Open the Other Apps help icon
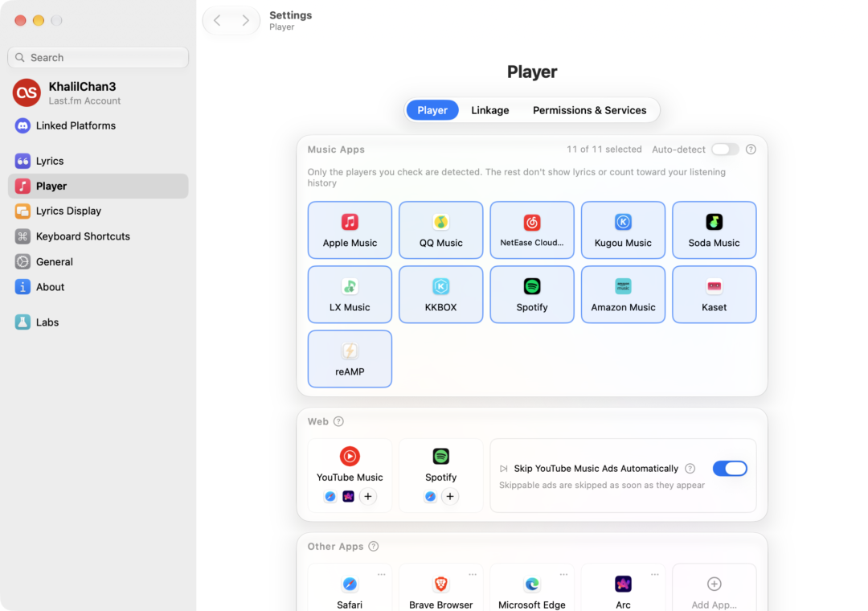The height and width of the screenshot is (611, 868). coord(374,546)
